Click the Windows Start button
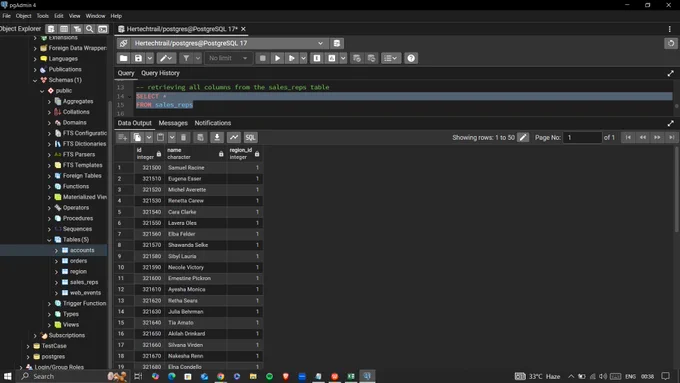Screen dimensions: 680x383 [7, 376]
